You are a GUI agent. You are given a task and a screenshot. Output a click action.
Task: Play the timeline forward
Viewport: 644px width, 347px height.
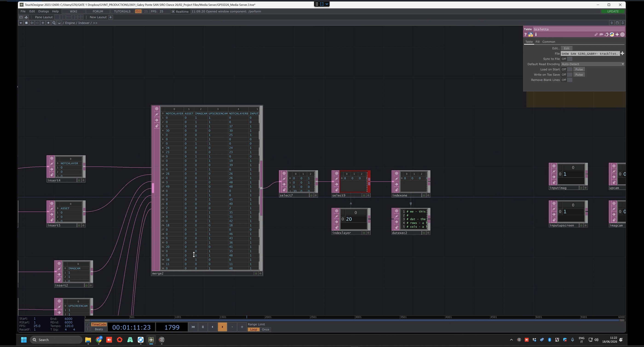[x=222, y=327]
